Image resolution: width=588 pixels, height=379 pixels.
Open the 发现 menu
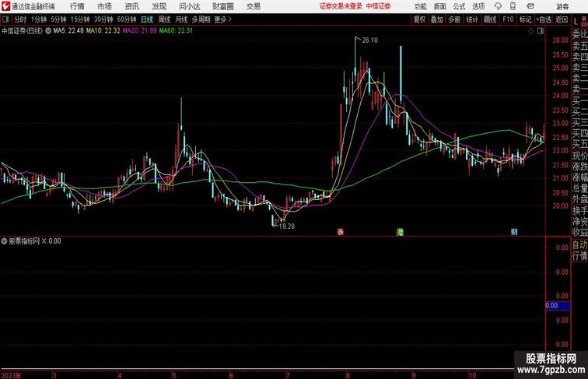pos(159,6)
